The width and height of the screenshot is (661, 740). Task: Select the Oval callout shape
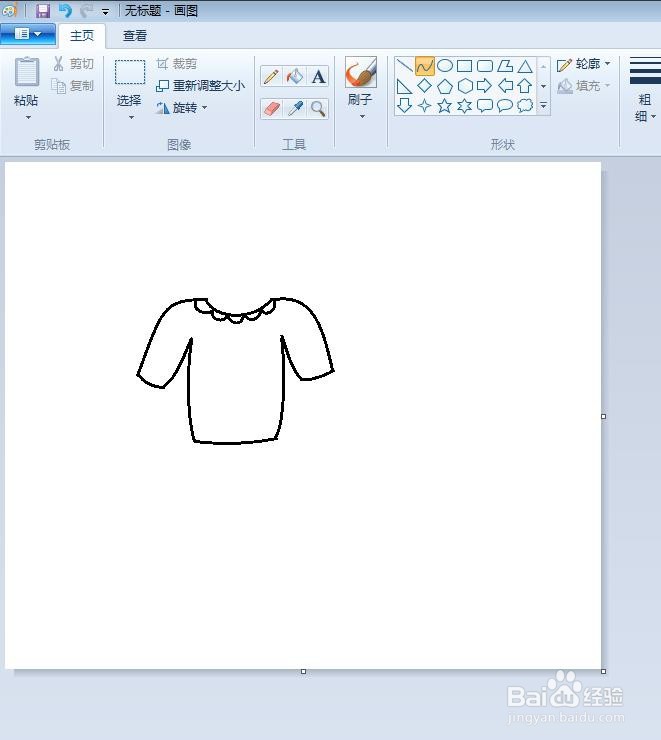click(x=505, y=105)
